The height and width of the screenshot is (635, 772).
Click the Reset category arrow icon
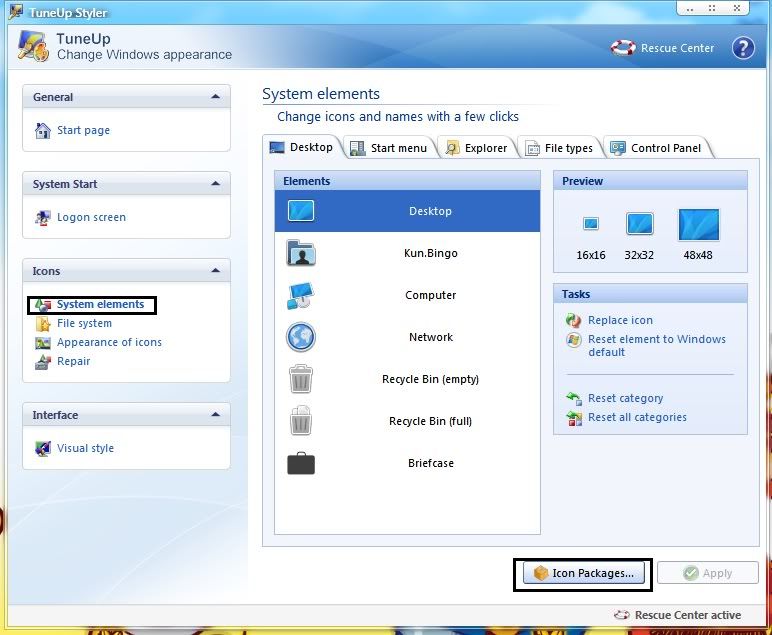pos(574,398)
